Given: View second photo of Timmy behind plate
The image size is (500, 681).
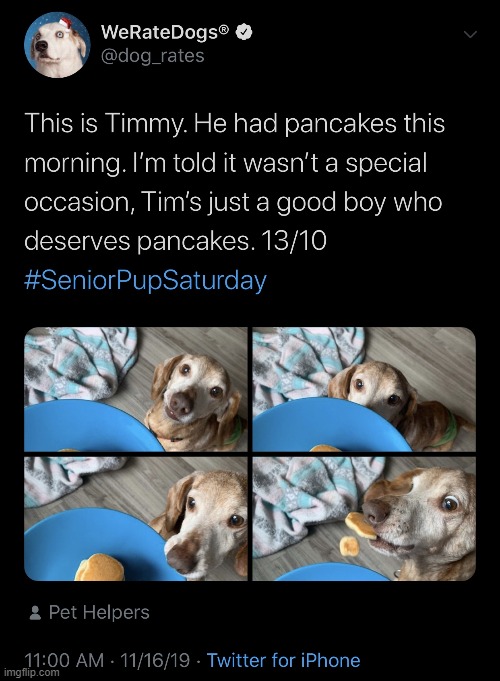Looking at the screenshot, I should [x=364, y=389].
